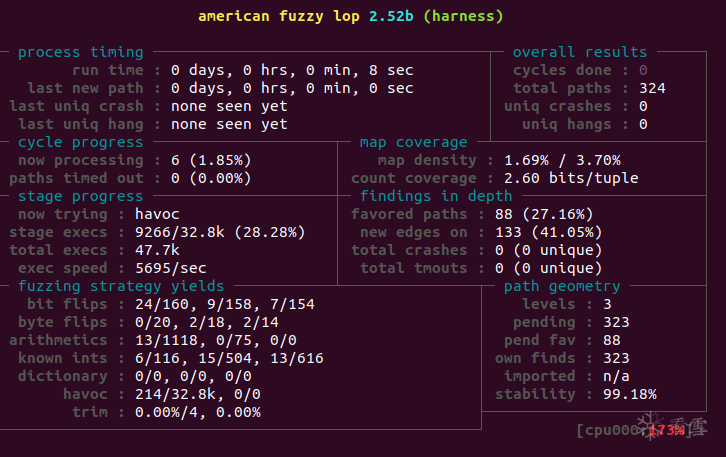Click havoc yields '214/32.8k, 0/0'

click(x=198, y=395)
